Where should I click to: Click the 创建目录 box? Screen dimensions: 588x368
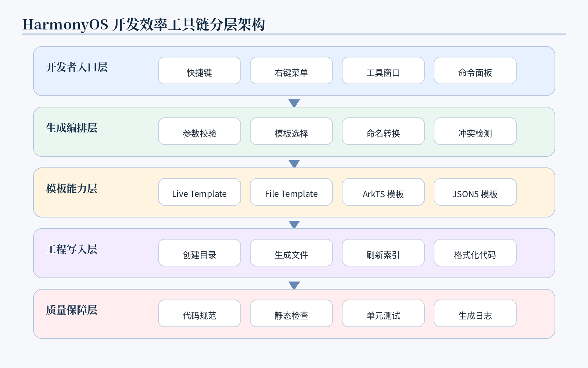pyautogui.click(x=200, y=253)
